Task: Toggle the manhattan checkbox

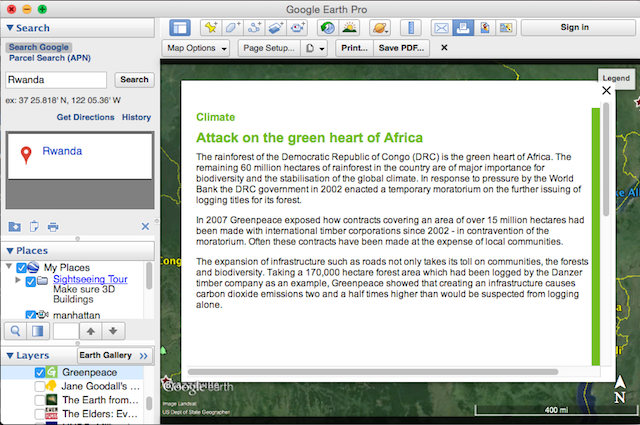Action: click(x=30, y=315)
